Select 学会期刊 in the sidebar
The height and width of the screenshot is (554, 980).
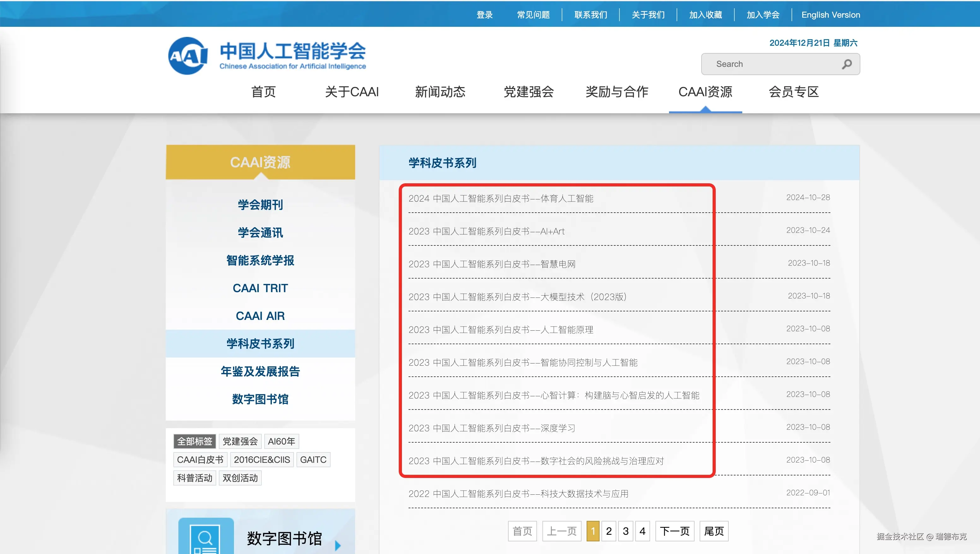click(x=260, y=205)
